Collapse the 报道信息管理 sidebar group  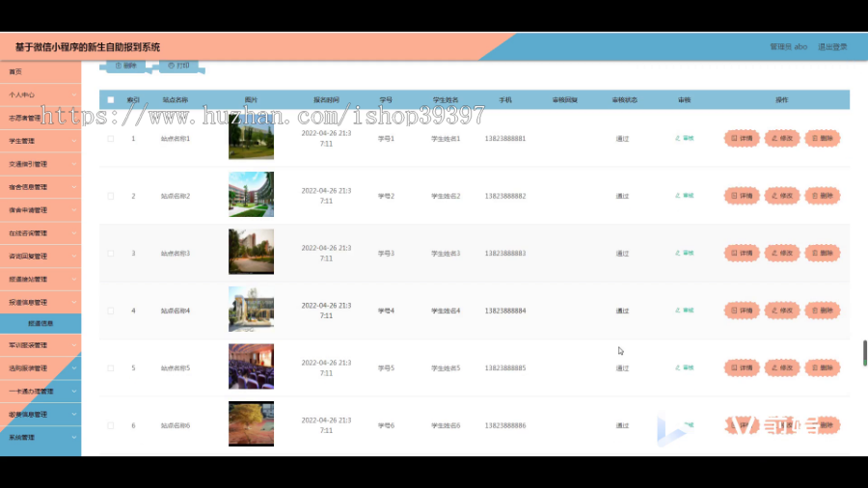pos(41,303)
